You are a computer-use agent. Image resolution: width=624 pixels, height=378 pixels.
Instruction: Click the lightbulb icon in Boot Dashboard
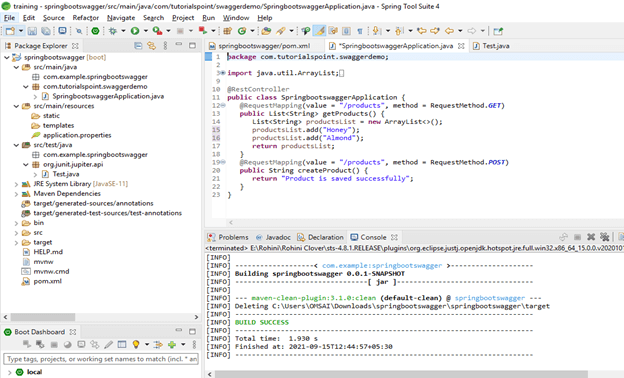coord(136,344)
